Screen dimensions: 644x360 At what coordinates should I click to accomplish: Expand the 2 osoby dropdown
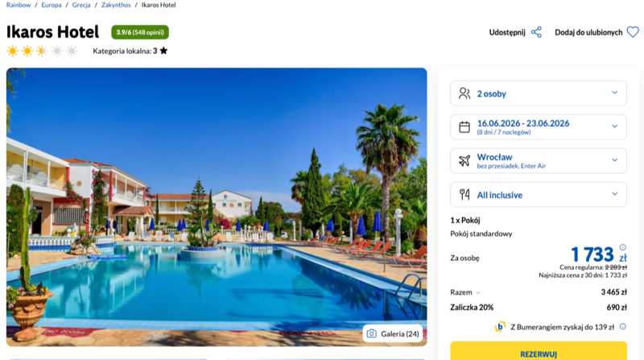[539, 93]
